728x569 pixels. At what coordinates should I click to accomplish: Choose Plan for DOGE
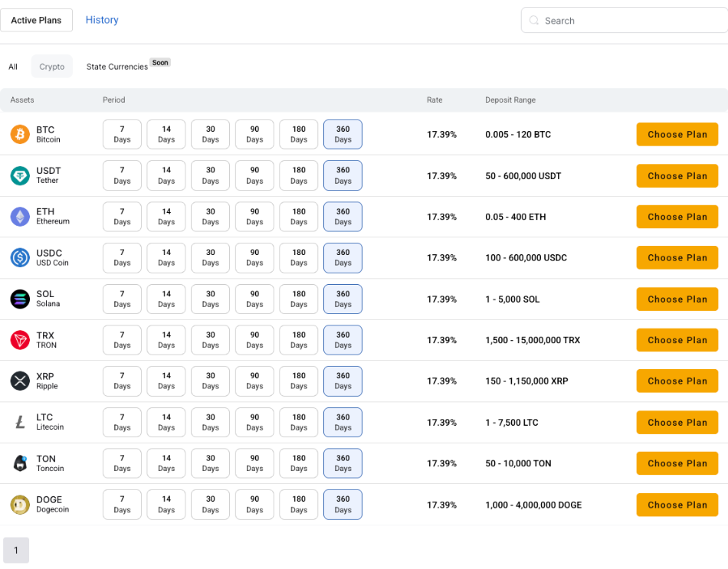pos(677,505)
